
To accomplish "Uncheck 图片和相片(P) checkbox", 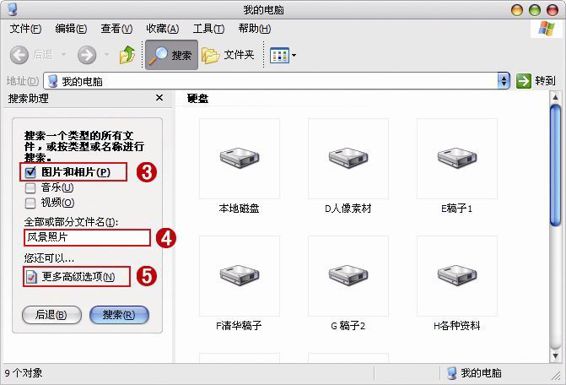I will (30, 172).
